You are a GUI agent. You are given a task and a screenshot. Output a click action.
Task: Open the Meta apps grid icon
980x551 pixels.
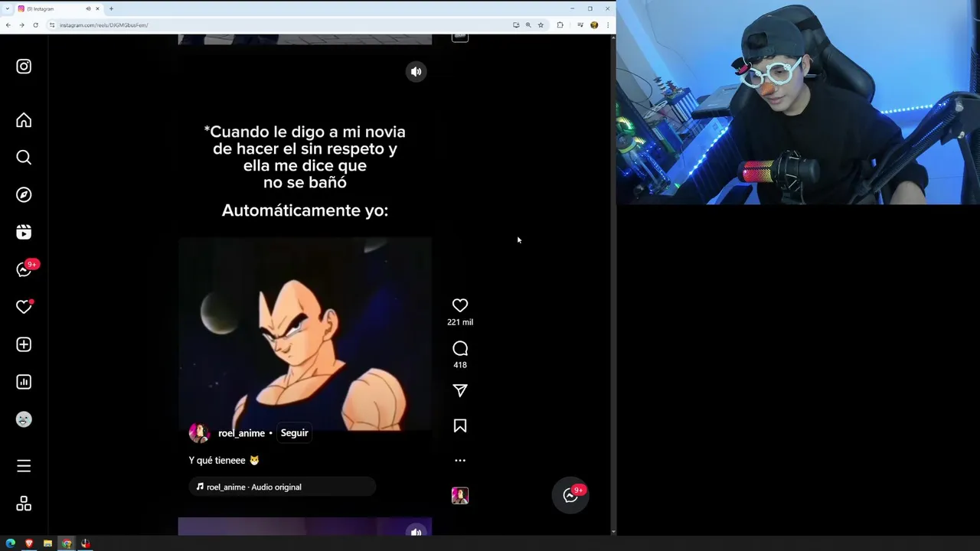tap(24, 504)
